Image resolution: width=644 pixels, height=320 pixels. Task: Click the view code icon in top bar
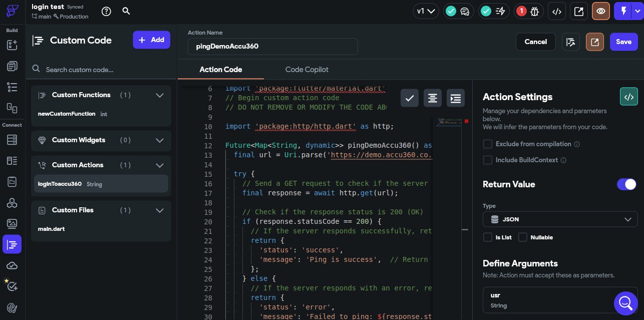tap(556, 11)
